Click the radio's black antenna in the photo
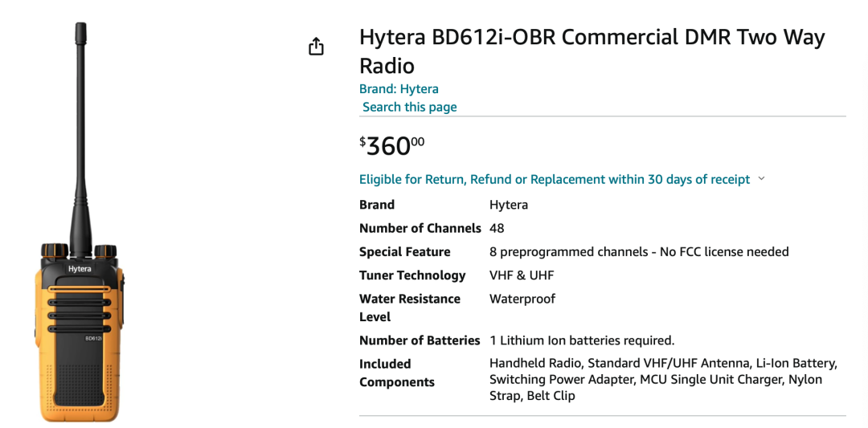The height and width of the screenshot is (428, 868). tap(81, 138)
